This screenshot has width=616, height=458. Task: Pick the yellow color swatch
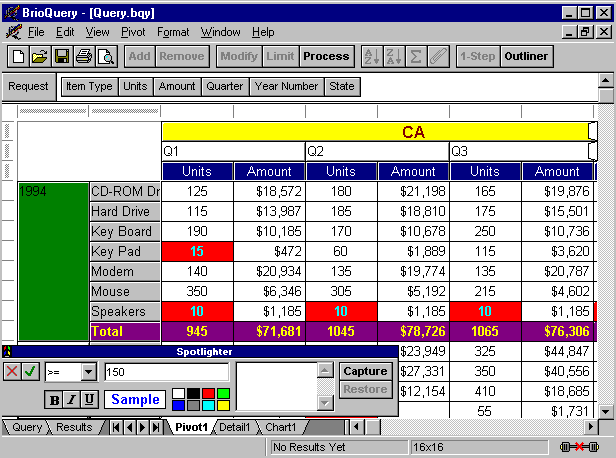tap(223, 405)
